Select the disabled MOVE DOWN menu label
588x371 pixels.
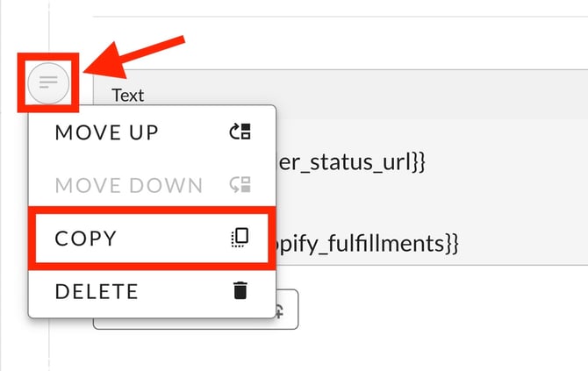click(x=129, y=186)
